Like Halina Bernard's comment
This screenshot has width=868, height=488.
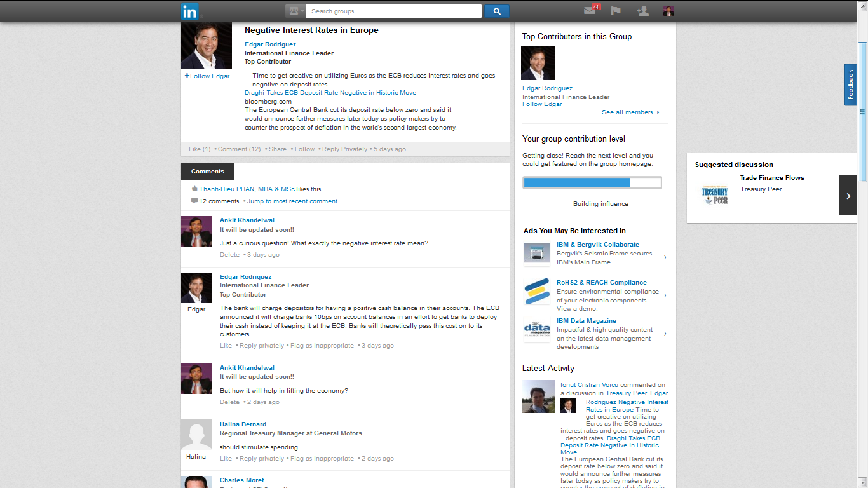226,459
